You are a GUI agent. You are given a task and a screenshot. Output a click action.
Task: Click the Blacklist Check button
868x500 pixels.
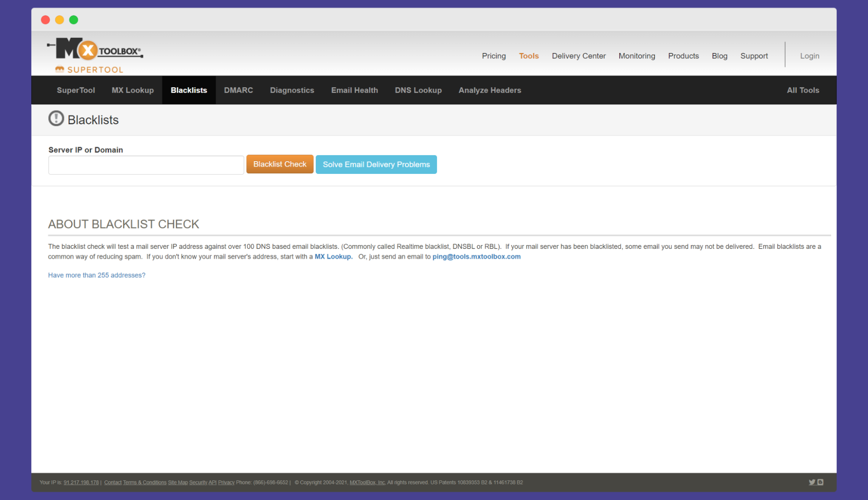click(x=280, y=164)
